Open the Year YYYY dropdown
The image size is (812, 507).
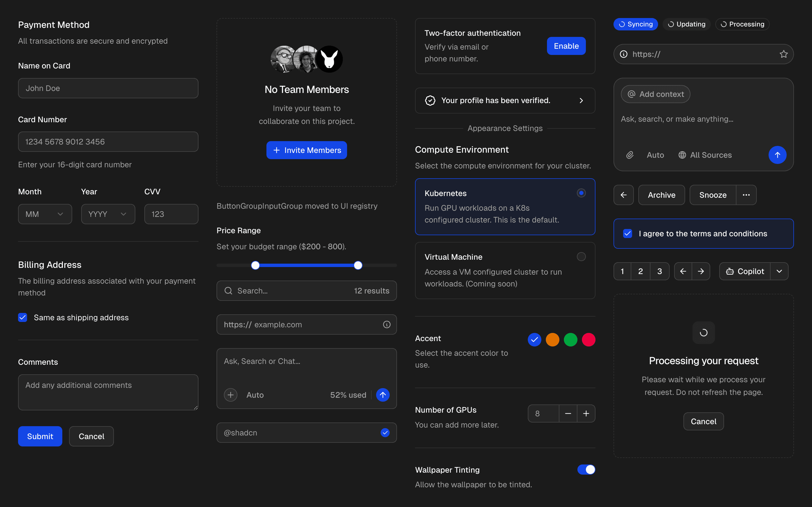(108, 214)
